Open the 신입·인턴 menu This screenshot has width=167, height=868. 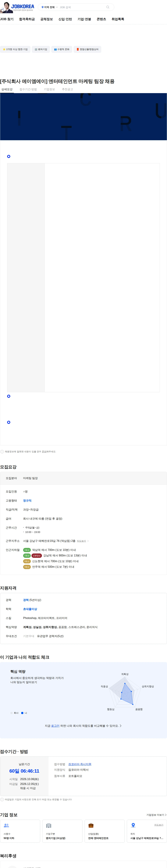point(65,19)
